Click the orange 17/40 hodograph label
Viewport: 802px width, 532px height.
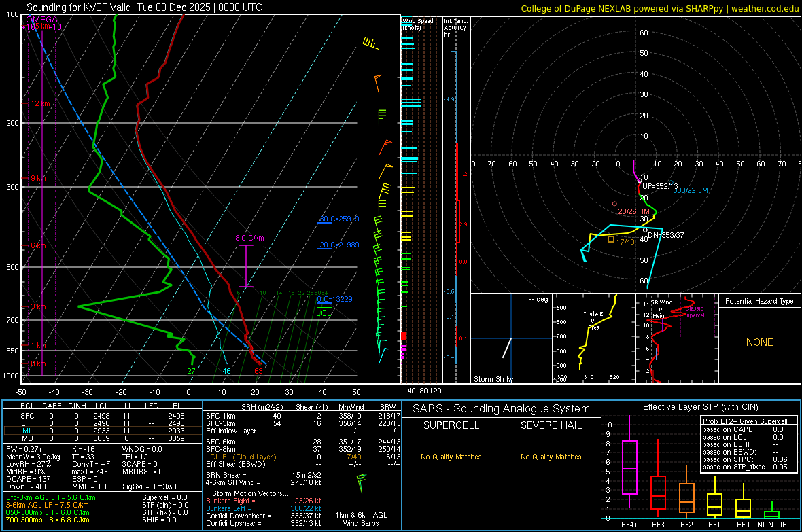[625, 241]
